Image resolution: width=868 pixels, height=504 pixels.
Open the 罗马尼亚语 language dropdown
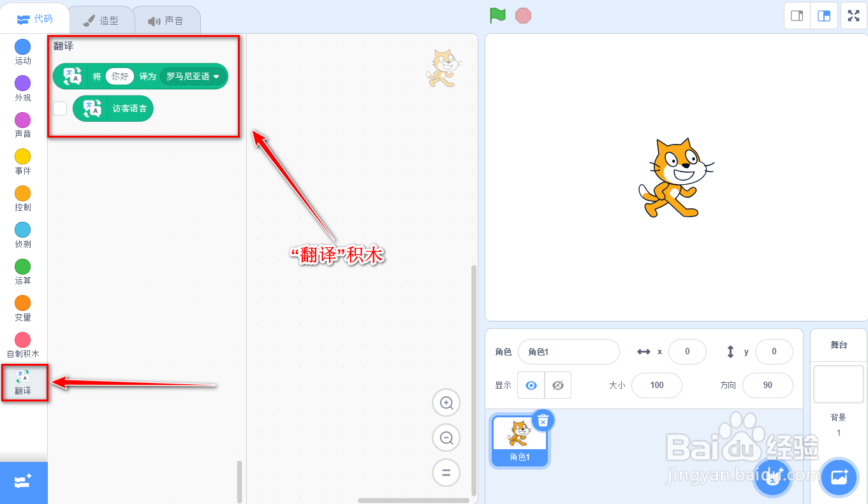193,76
